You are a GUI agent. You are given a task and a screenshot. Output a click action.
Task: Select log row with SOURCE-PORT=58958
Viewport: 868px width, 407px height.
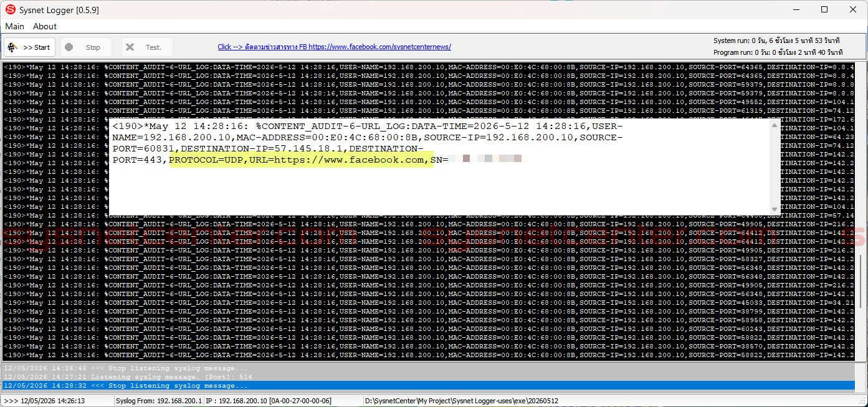pos(429,320)
